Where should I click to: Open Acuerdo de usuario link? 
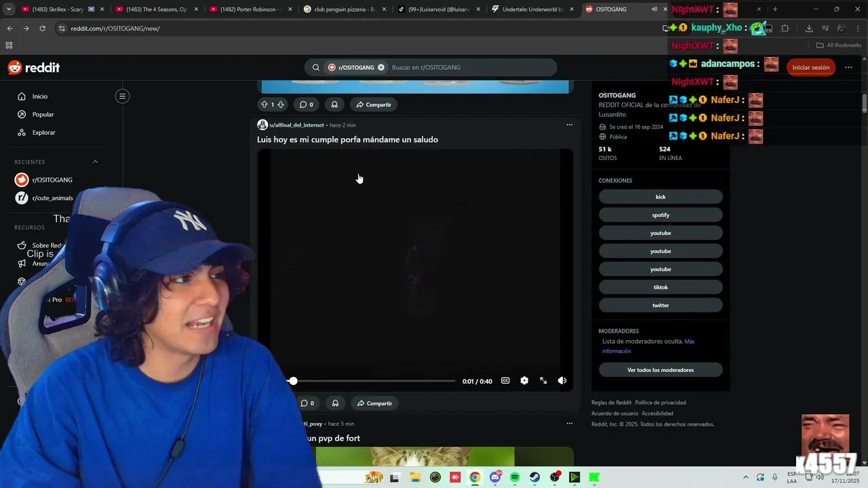[x=614, y=413]
